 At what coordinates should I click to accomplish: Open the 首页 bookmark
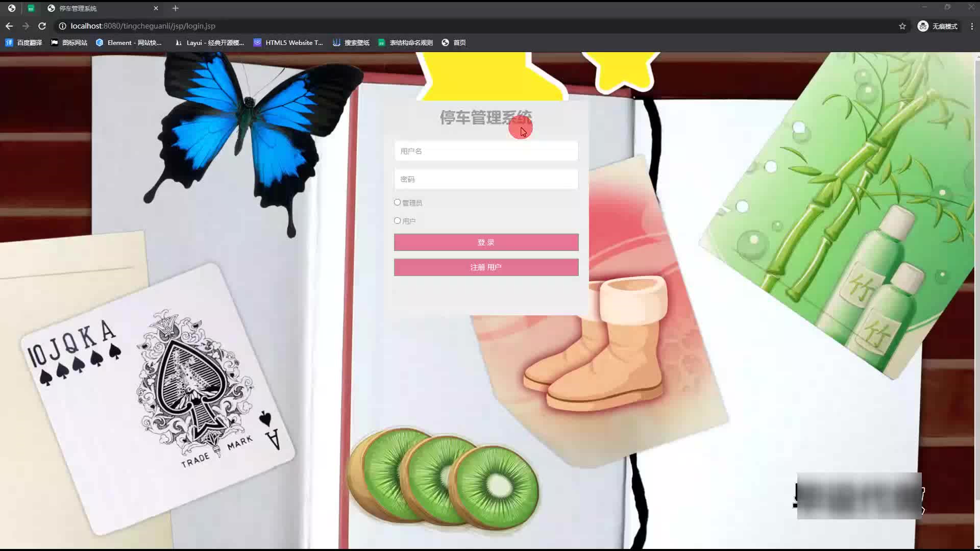[454, 43]
